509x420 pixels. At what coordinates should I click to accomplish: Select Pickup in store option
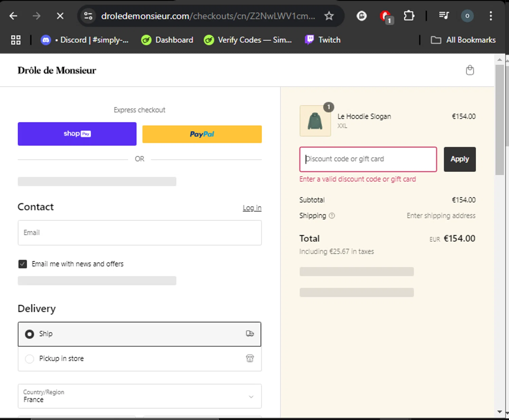[x=139, y=359]
